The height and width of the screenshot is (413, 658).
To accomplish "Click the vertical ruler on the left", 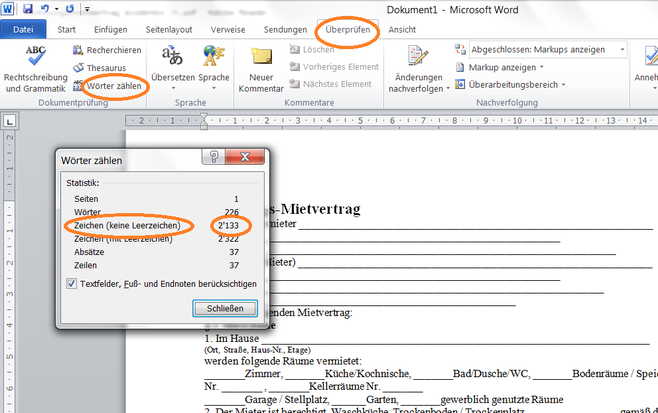I will (9, 273).
